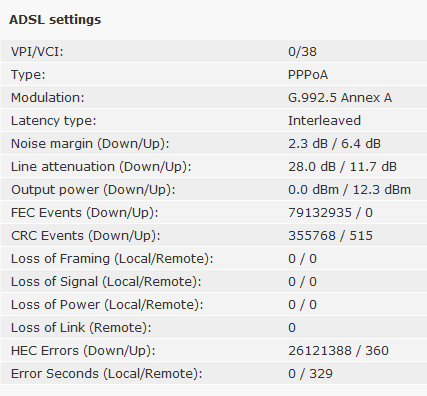Select G.992.5 Annex A modulation value
The height and width of the screenshot is (396, 427).
point(340,98)
